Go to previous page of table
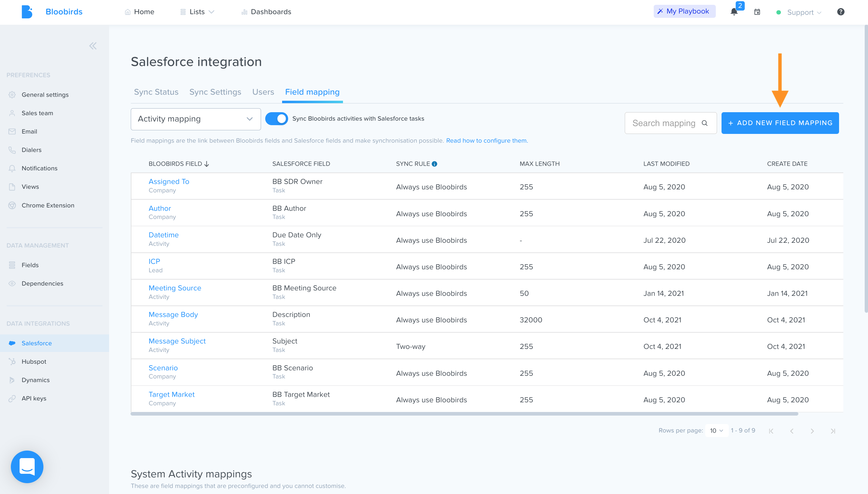 792,431
